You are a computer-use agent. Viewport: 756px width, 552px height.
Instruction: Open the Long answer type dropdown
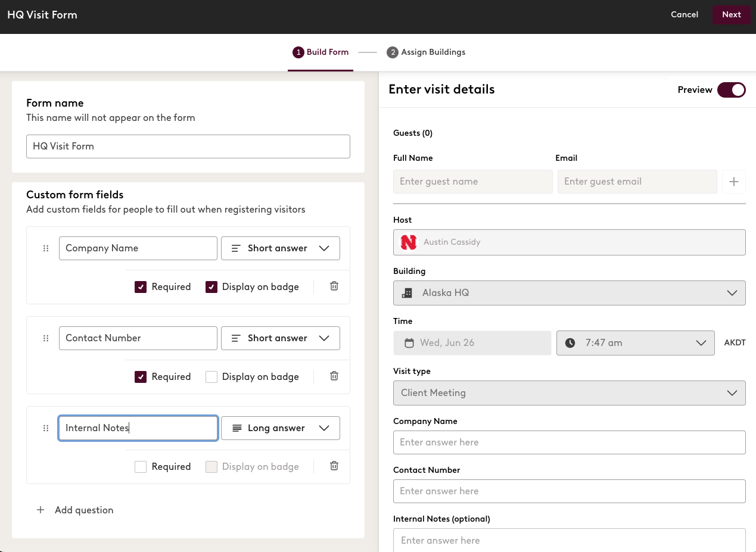point(280,428)
